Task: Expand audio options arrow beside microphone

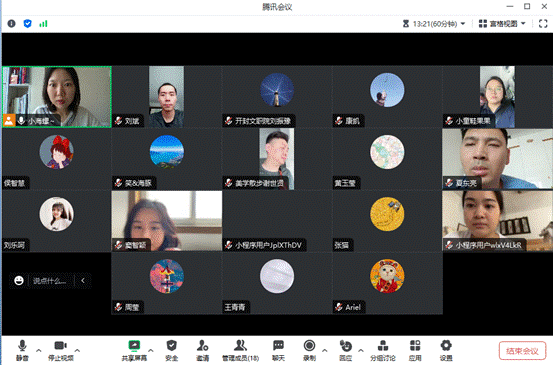Action: (x=38, y=350)
